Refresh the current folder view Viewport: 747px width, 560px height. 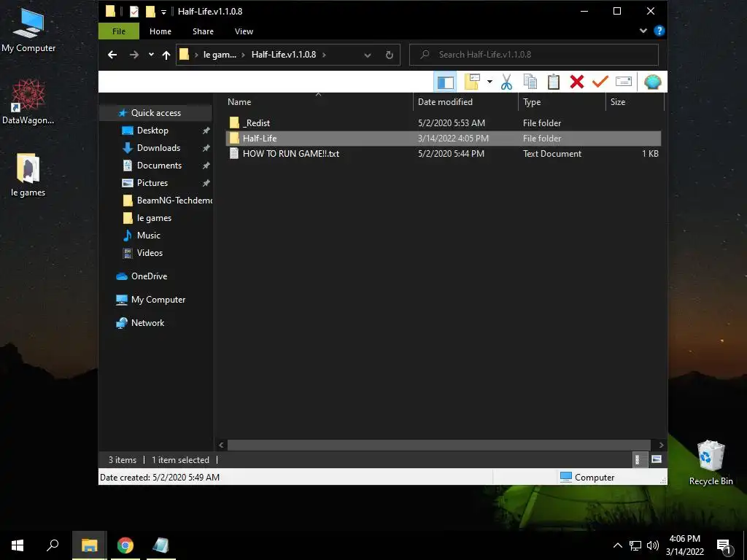click(x=390, y=55)
